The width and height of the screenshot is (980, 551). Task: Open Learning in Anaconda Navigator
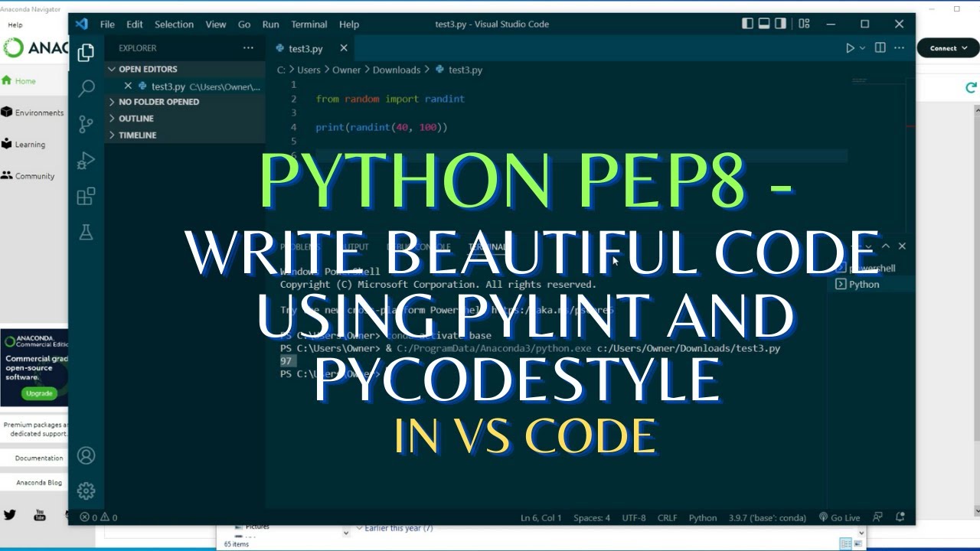click(x=24, y=144)
